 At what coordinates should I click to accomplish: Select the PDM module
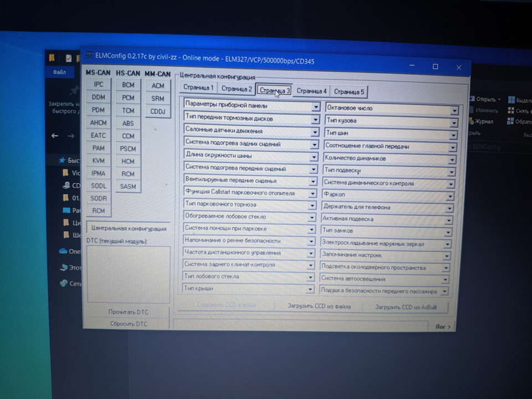(x=99, y=110)
